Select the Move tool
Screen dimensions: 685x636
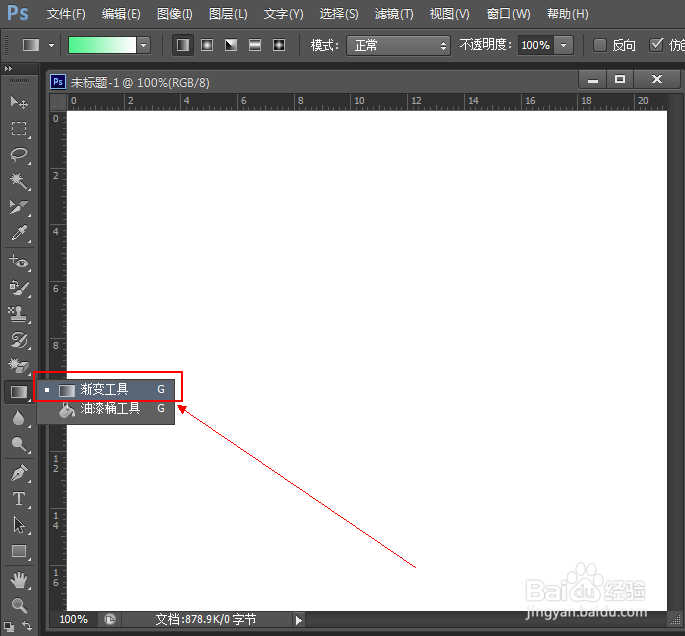(x=19, y=102)
